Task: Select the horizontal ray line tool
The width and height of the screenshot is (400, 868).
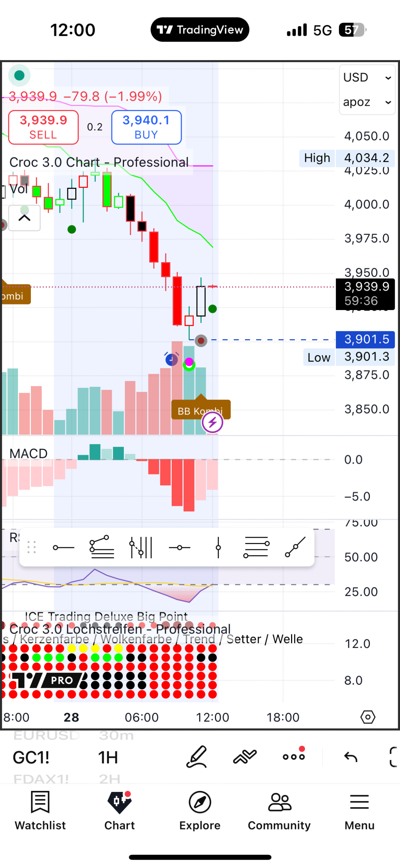Action: [x=63, y=548]
